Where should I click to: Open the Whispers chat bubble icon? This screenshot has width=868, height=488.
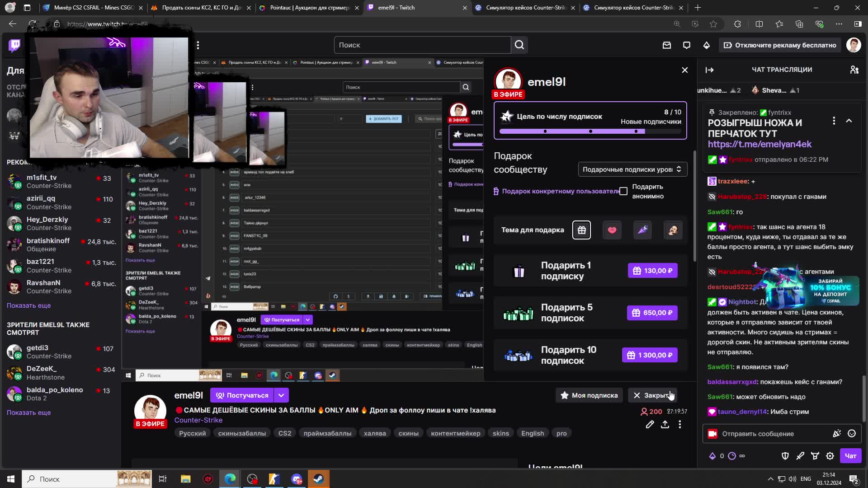[687, 45]
